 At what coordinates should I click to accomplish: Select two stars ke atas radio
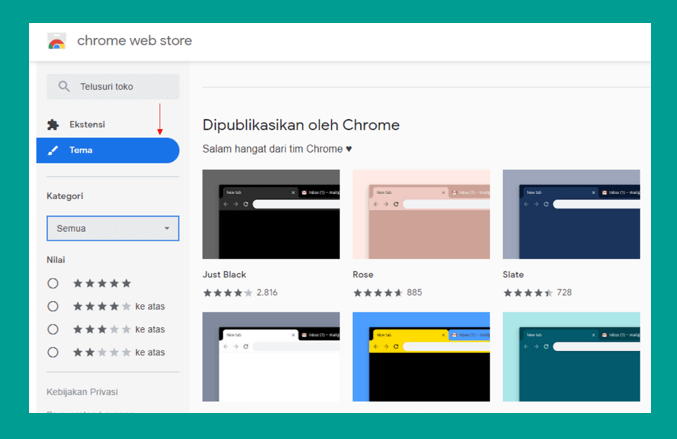53,352
